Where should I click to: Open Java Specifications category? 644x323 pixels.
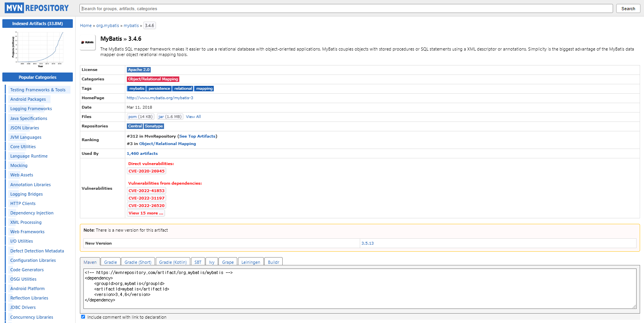click(29, 118)
